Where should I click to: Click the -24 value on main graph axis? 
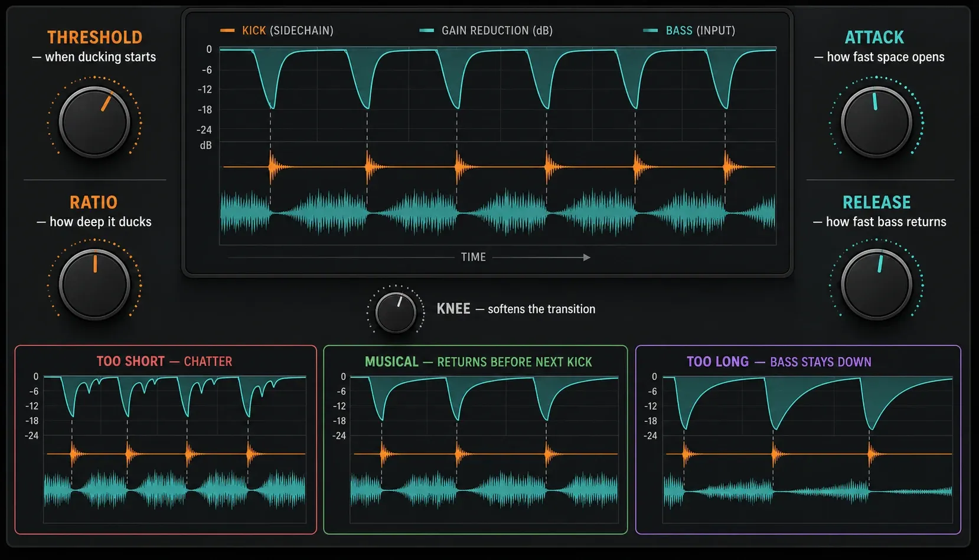[x=204, y=130]
